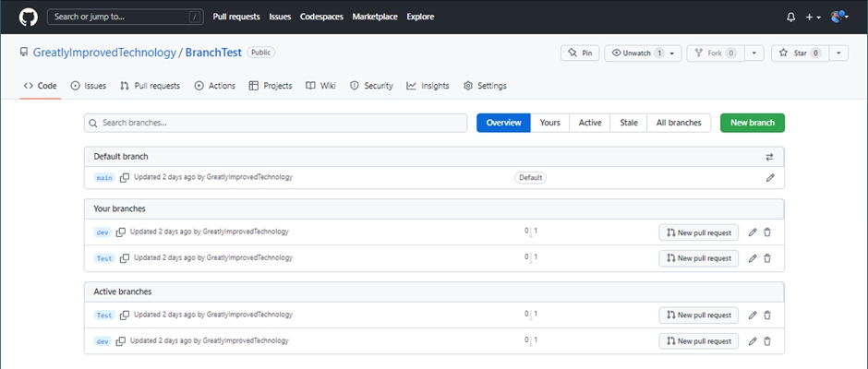This screenshot has height=369, width=868.
Task: Delete the Test branch in Active branches
Action: pyautogui.click(x=767, y=315)
